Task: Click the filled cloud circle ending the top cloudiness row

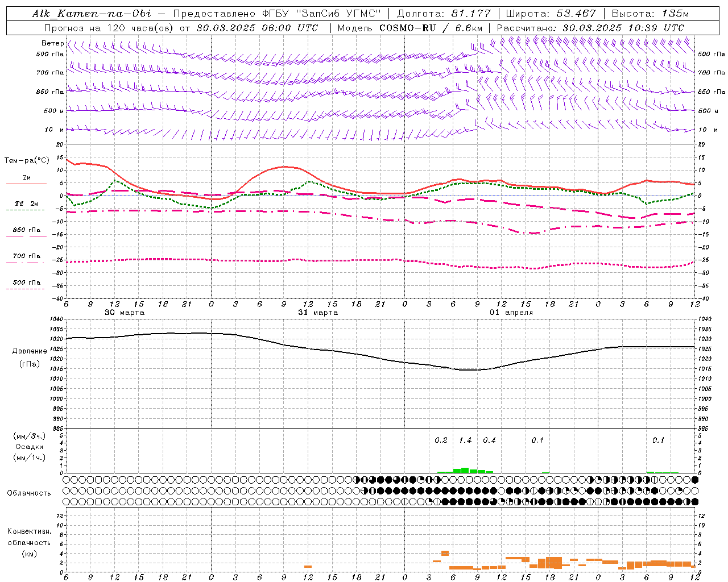Action: point(694,480)
